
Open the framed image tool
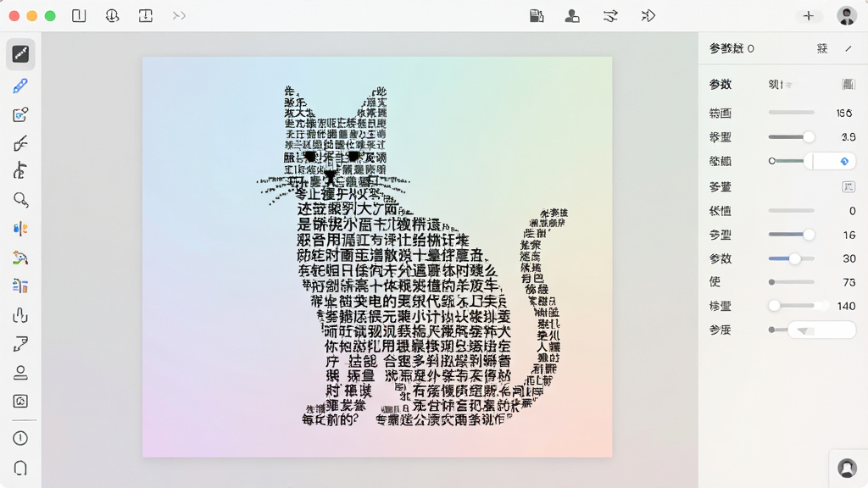[x=20, y=401]
